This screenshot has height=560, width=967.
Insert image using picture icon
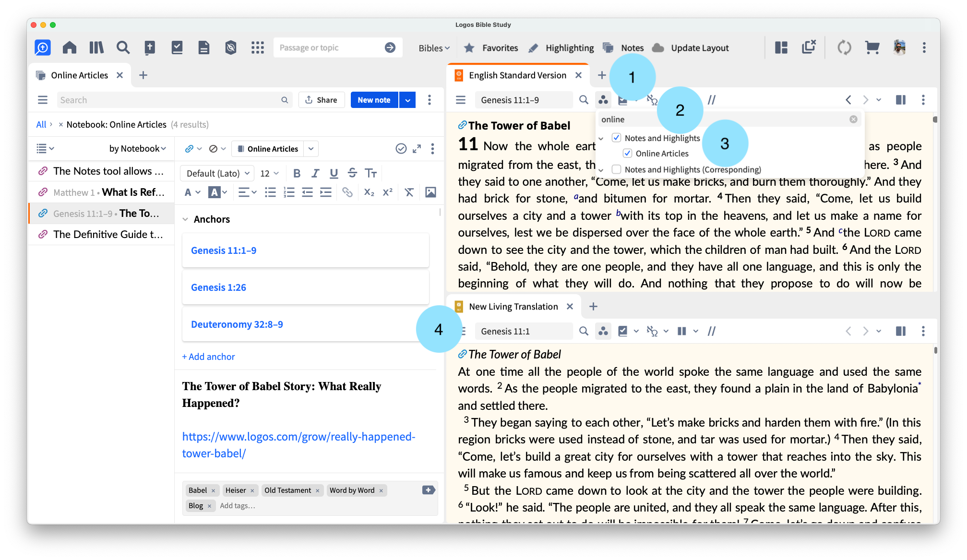pos(430,192)
